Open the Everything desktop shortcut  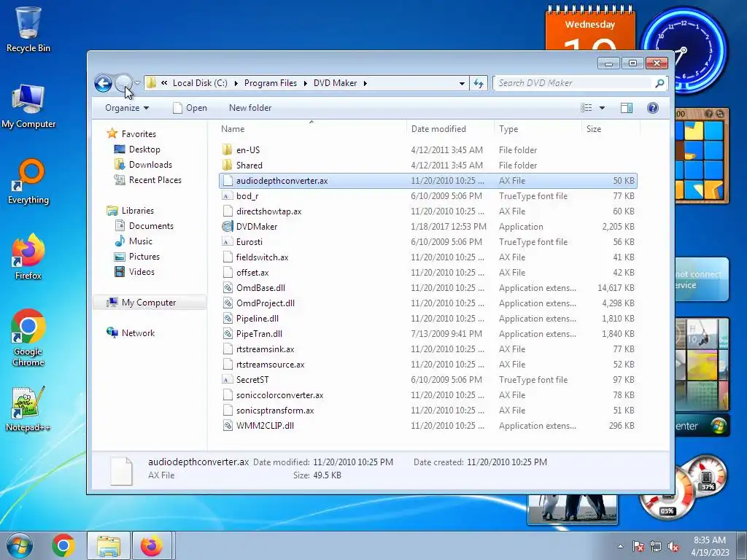(x=28, y=182)
